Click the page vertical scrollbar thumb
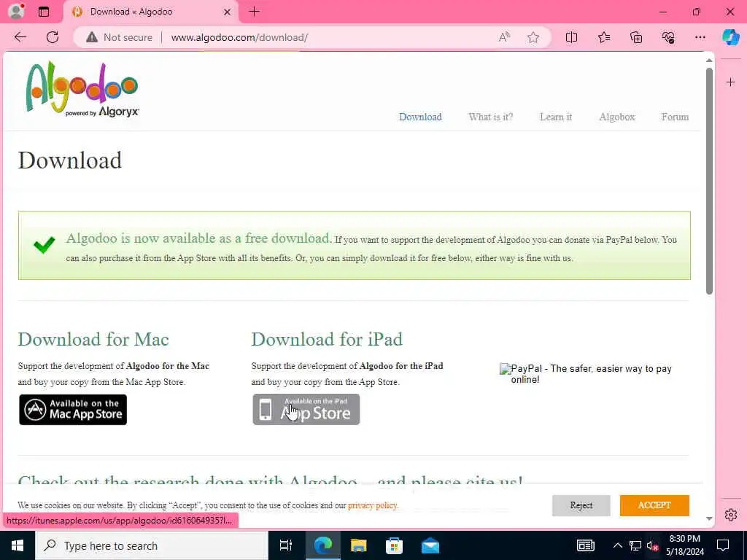 click(709, 181)
